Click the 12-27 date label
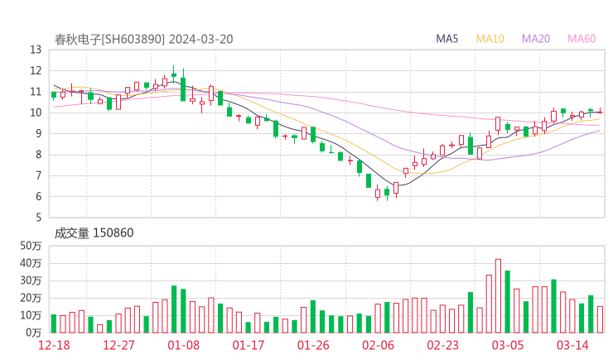 (x=118, y=345)
